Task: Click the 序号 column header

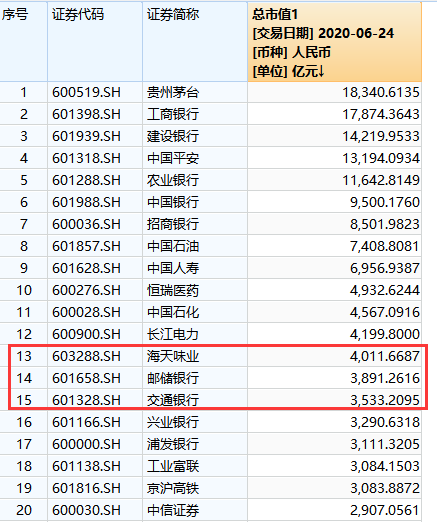Action: (x=23, y=42)
